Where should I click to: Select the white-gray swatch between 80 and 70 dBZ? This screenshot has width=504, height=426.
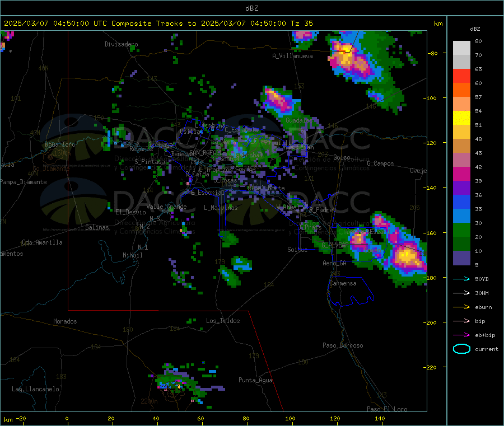(461, 48)
